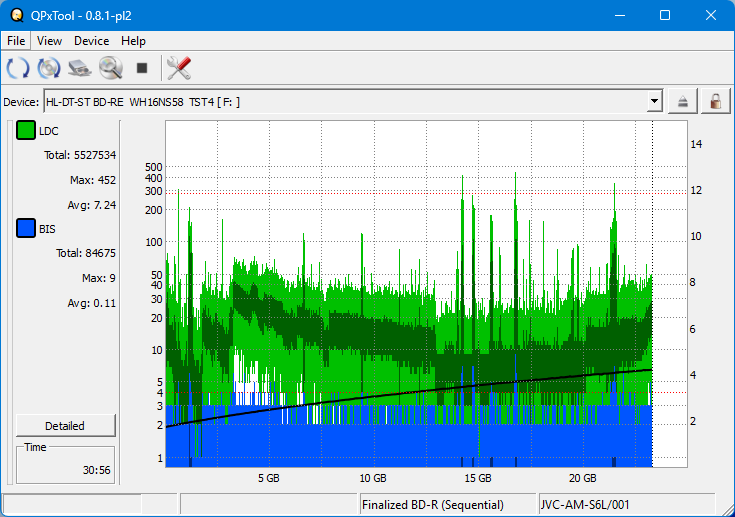
Task: Click the window resize grip corner
Action: coord(728,510)
